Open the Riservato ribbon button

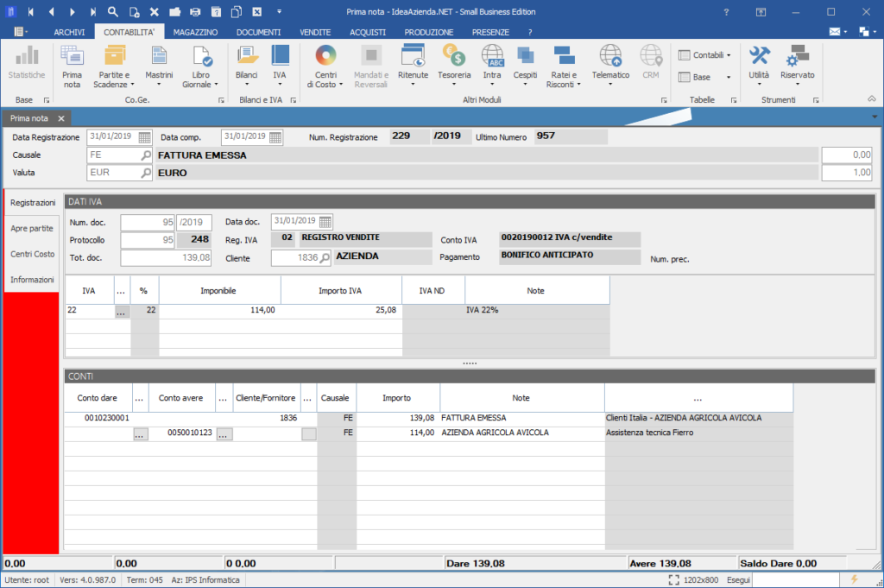(797, 66)
